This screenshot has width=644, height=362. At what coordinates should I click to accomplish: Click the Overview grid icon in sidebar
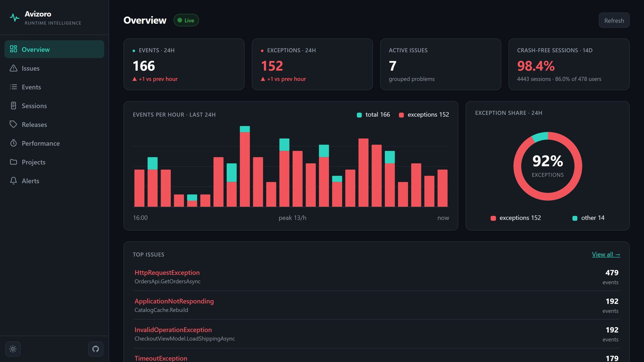tap(14, 49)
